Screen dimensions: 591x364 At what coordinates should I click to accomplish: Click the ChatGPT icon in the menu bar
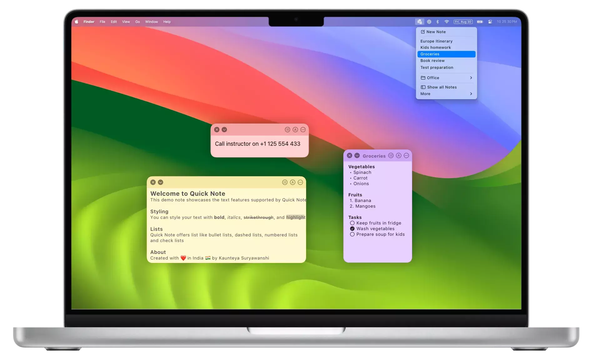coord(429,22)
